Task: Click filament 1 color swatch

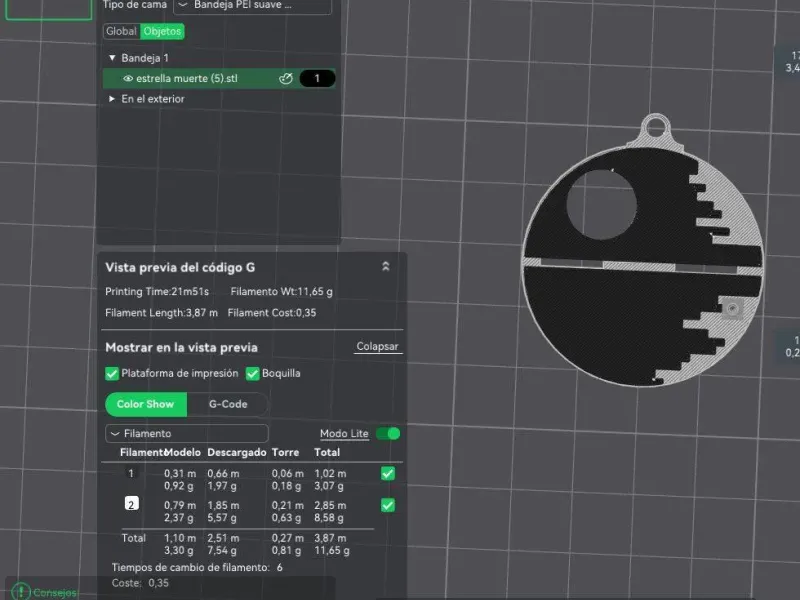Action: [x=131, y=473]
